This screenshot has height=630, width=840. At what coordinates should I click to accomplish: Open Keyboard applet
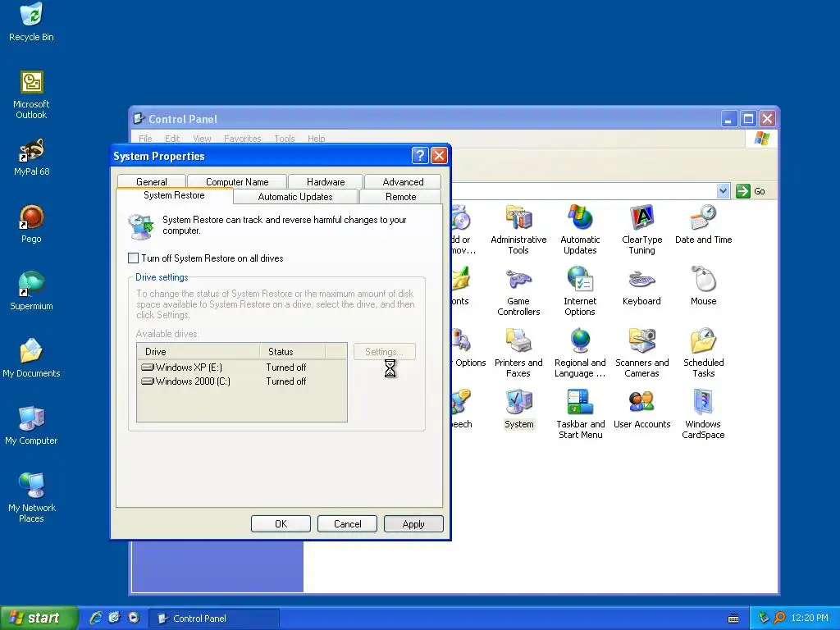point(641,285)
